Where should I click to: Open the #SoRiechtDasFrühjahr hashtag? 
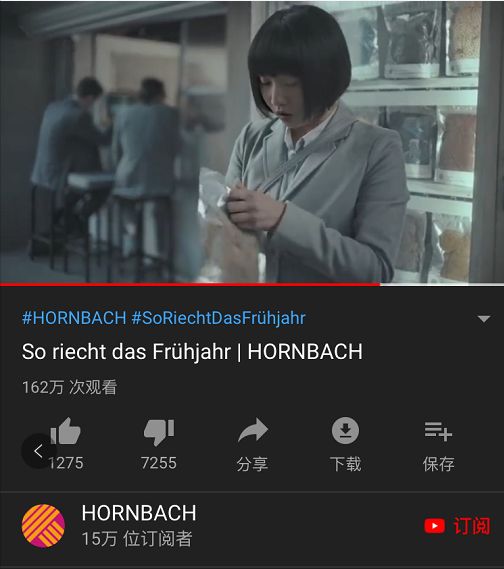(218, 318)
